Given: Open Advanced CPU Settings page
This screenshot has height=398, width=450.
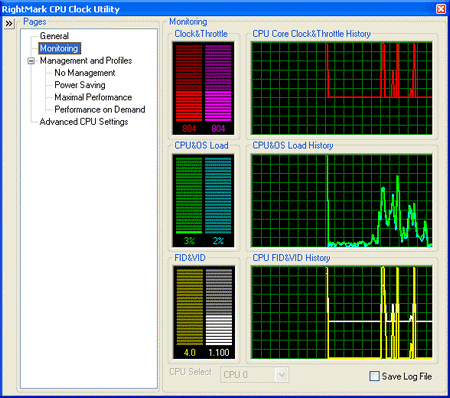Looking at the screenshot, I should (x=84, y=122).
